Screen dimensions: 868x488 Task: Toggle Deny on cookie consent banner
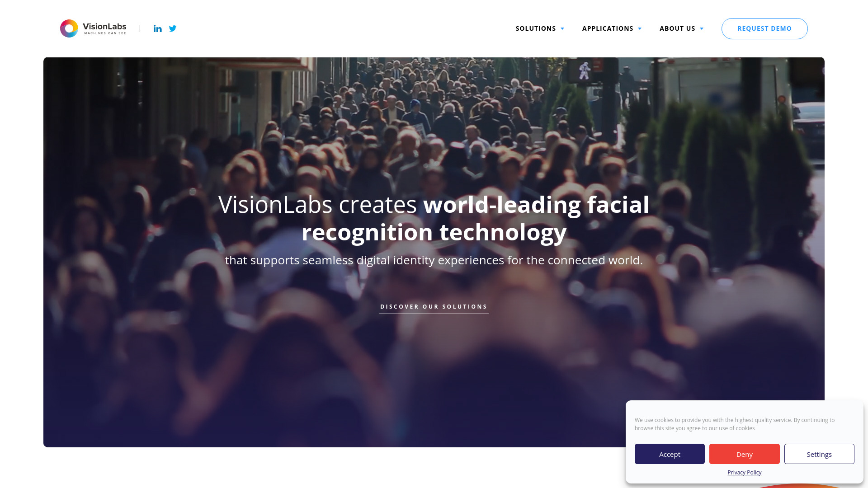point(745,454)
